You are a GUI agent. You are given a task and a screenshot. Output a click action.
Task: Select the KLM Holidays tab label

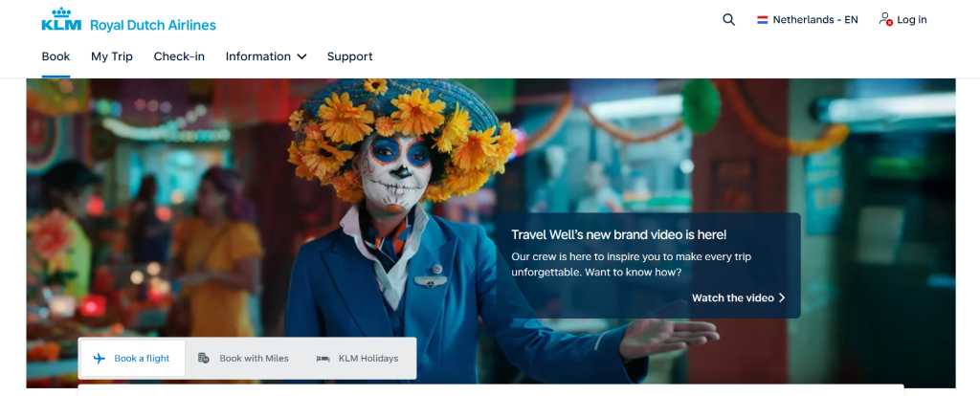pos(368,359)
